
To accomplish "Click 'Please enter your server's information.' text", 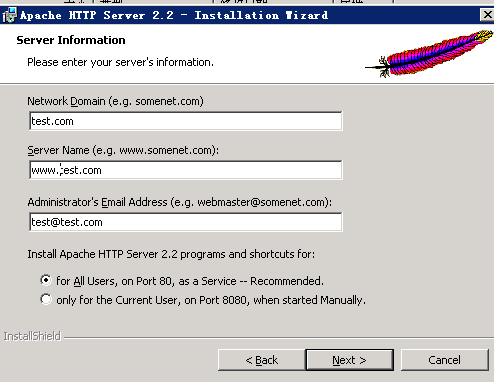I will click(120, 62).
